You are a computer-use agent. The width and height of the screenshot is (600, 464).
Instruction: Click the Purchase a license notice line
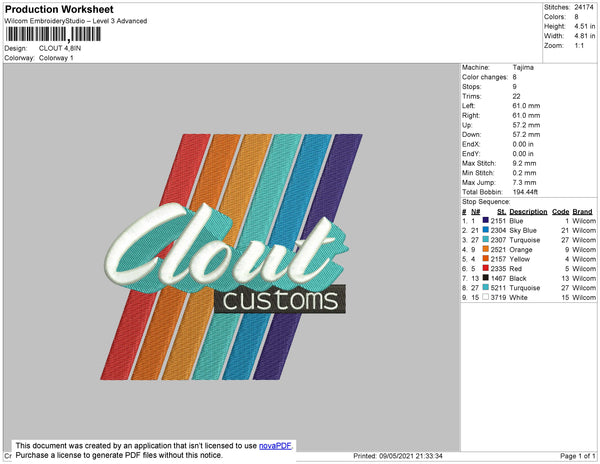(119, 455)
